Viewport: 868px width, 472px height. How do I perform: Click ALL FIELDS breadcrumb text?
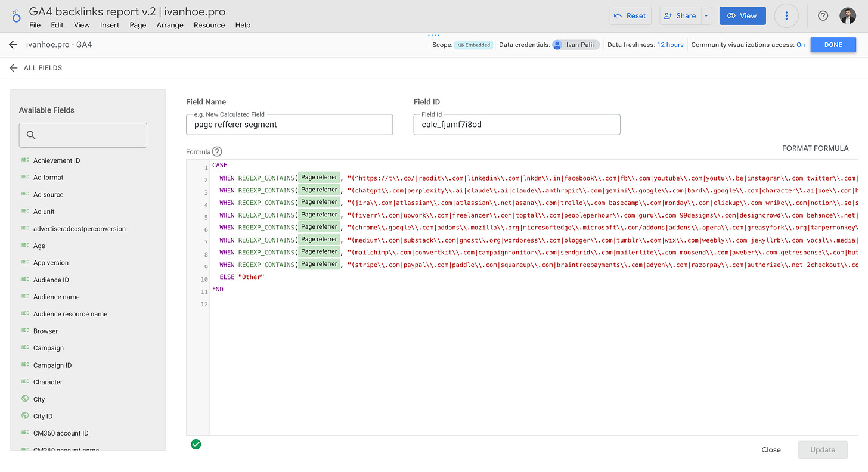click(43, 68)
